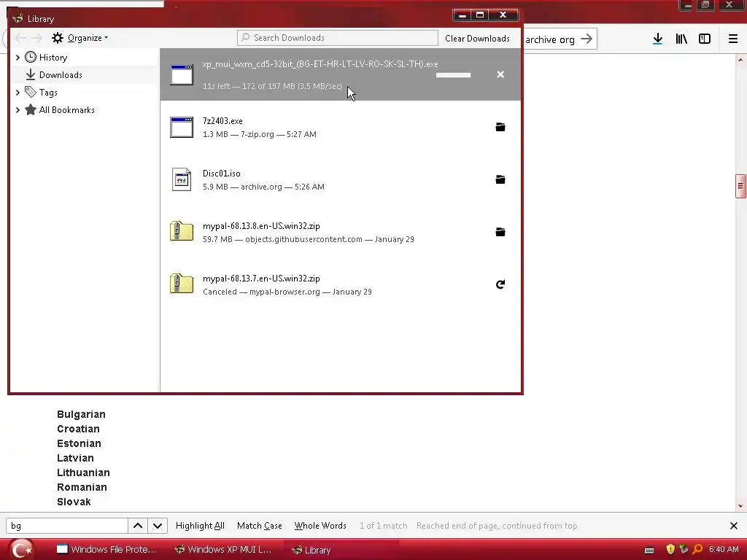747x560 pixels.
Task: Select the mypal-68.13.7.en-US.win32.zip entry
Action: [x=341, y=284]
